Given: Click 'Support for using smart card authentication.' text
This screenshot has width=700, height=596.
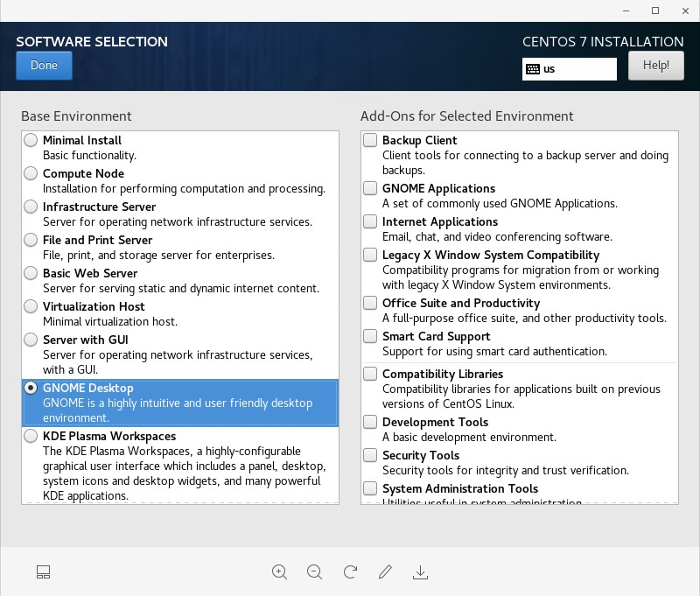Looking at the screenshot, I should (494, 352).
